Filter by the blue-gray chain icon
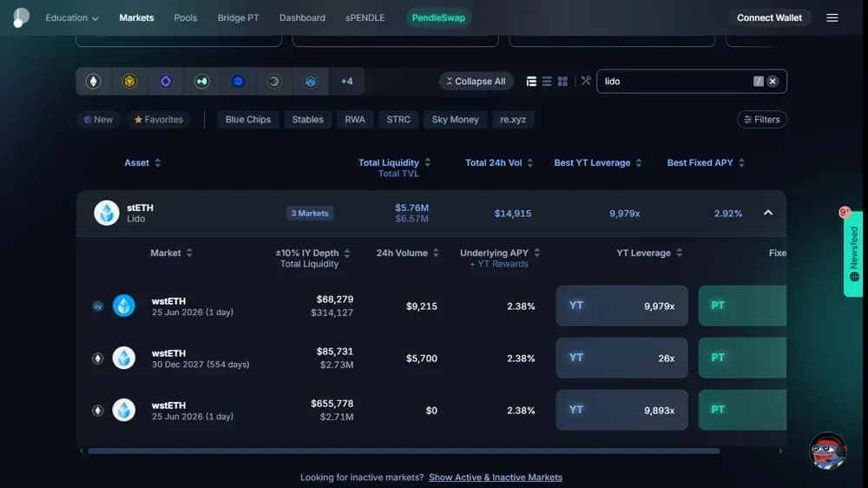The width and height of the screenshot is (868, 488). coord(311,82)
